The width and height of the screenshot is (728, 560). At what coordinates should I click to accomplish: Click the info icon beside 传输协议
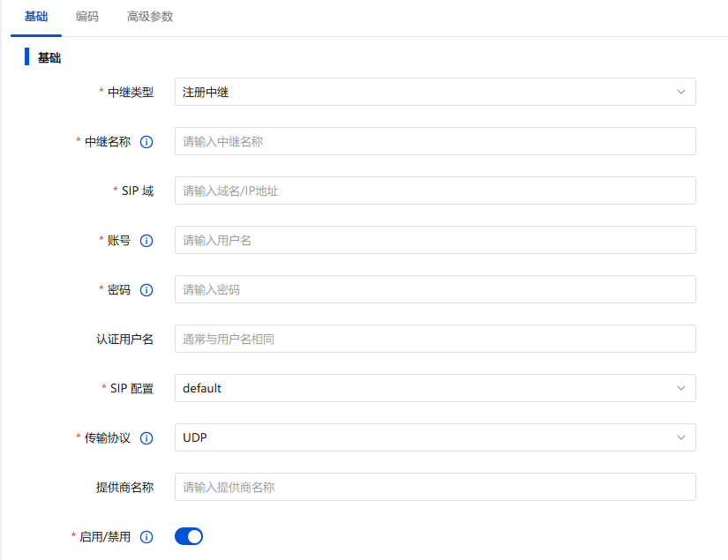(x=146, y=437)
